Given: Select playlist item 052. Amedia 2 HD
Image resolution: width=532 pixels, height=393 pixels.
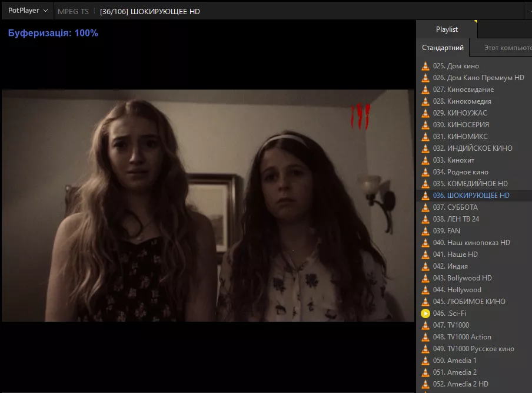Looking at the screenshot, I should point(474,384).
